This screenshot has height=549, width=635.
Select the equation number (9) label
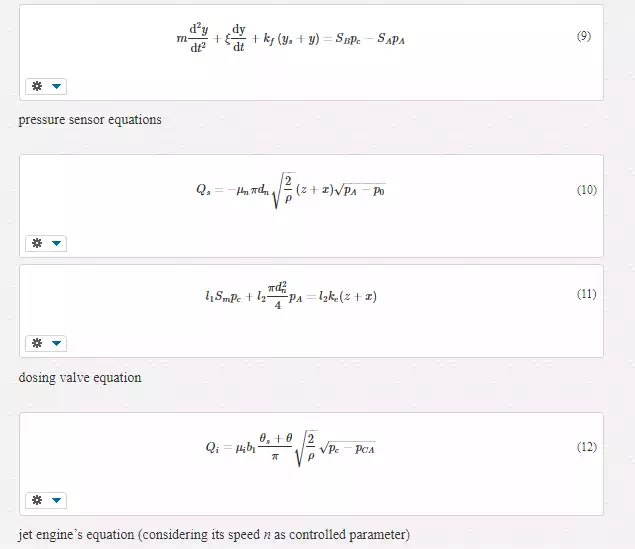584,36
